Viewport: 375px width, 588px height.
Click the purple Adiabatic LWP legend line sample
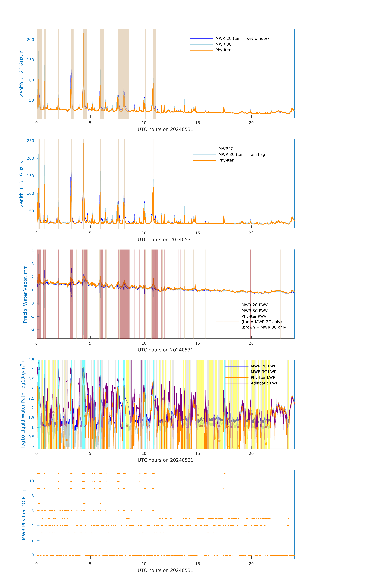237,383
